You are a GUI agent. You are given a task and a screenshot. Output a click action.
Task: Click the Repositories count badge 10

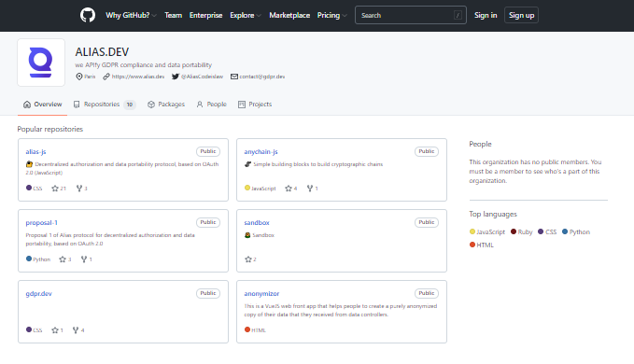point(130,105)
